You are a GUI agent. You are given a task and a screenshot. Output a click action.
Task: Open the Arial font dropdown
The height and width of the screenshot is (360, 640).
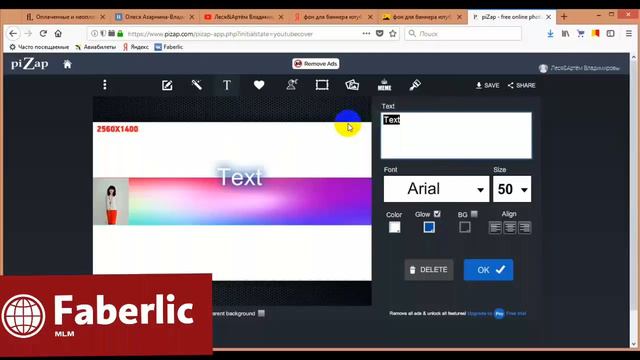pyautogui.click(x=436, y=189)
